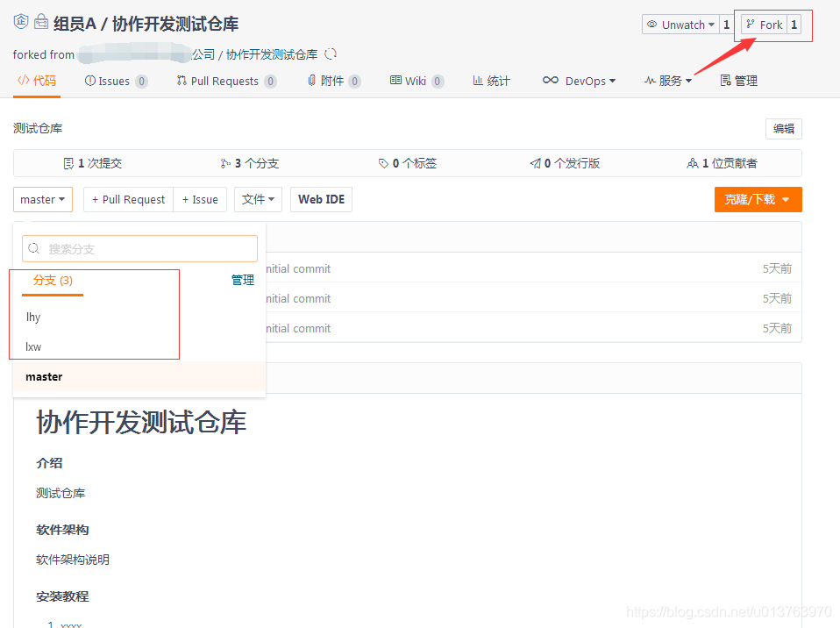Viewport: 840px width, 628px height.
Task: Go to the 附件 attachments tab
Action: (334, 81)
